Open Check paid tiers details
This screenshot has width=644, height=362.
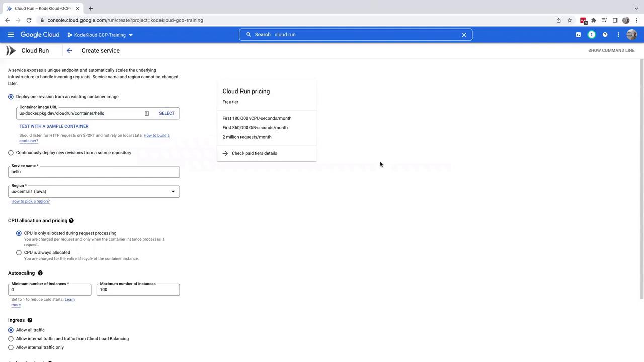pyautogui.click(x=255, y=153)
